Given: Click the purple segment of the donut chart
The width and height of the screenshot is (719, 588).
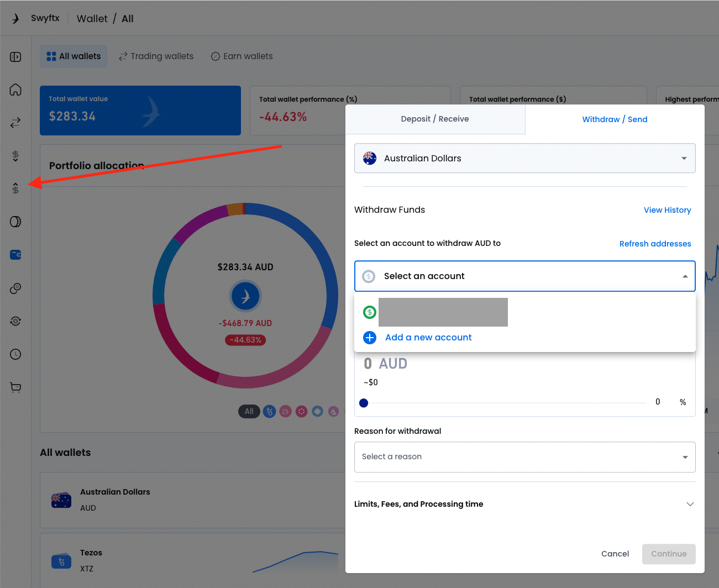Looking at the screenshot, I should [200, 223].
